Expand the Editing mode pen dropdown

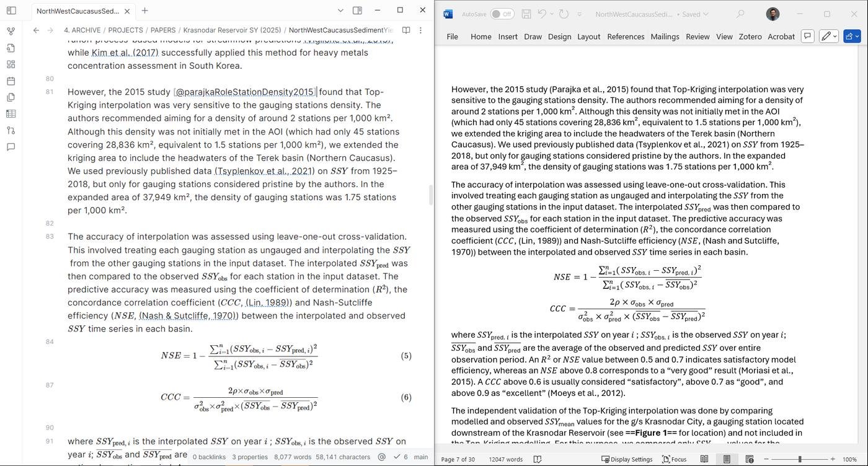pyautogui.click(x=829, y=37)
